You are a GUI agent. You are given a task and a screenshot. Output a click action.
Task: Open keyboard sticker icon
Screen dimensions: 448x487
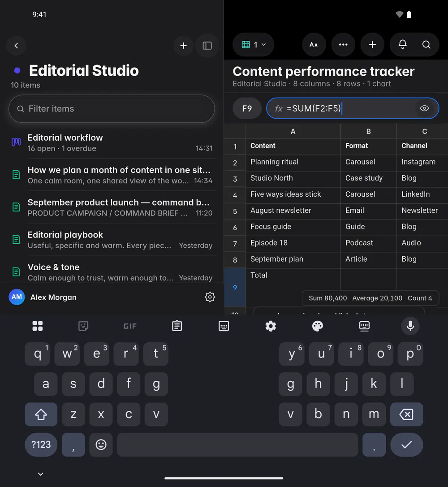pos(83,326)
